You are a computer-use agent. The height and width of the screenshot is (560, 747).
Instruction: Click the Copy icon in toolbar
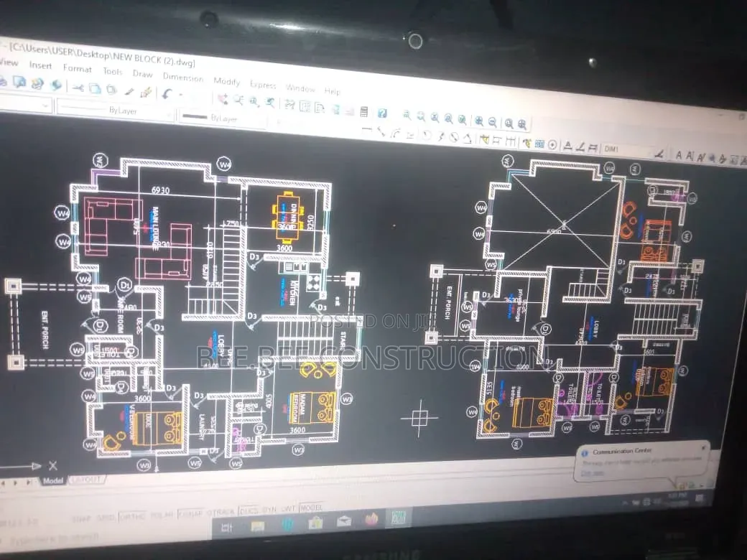[95, 89]
